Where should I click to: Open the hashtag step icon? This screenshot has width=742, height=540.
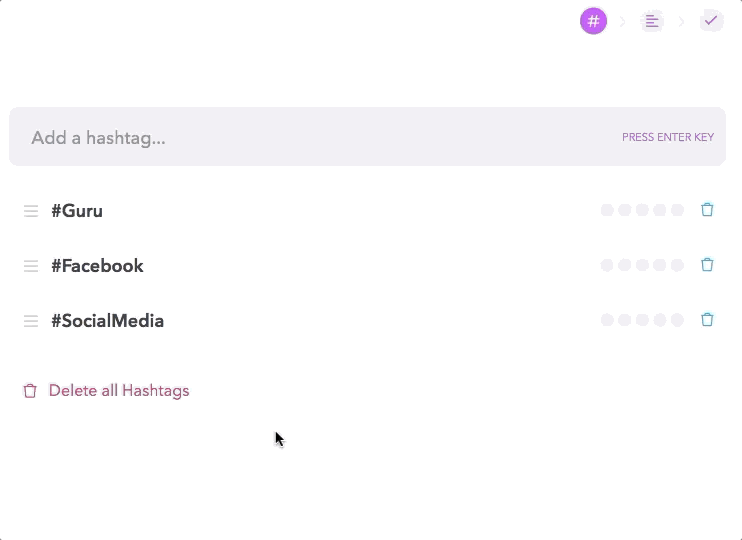(x=593, y=21)
